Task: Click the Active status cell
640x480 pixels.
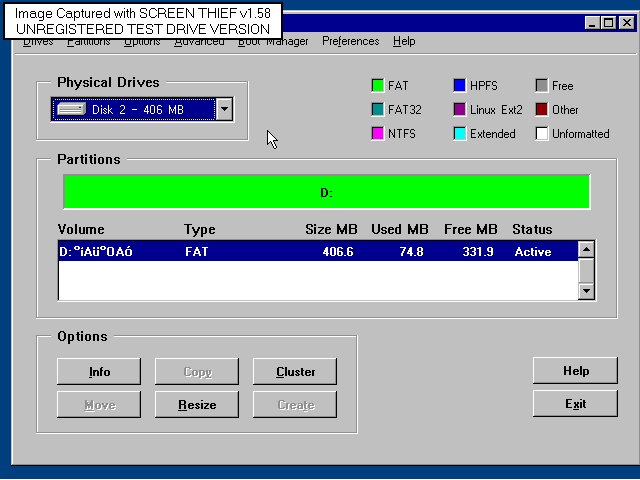Action: point(533,251)
